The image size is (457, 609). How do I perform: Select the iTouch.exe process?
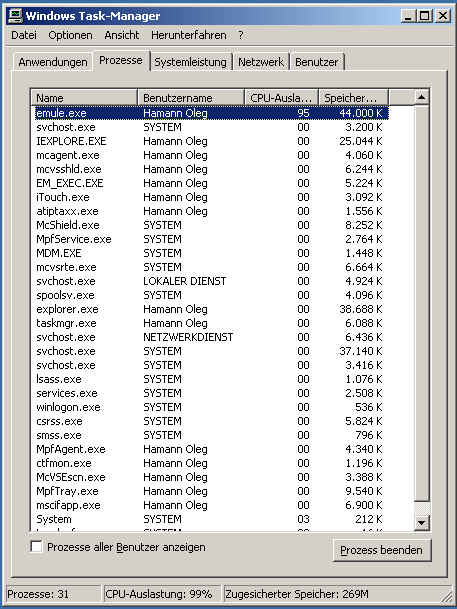point(210,197)
